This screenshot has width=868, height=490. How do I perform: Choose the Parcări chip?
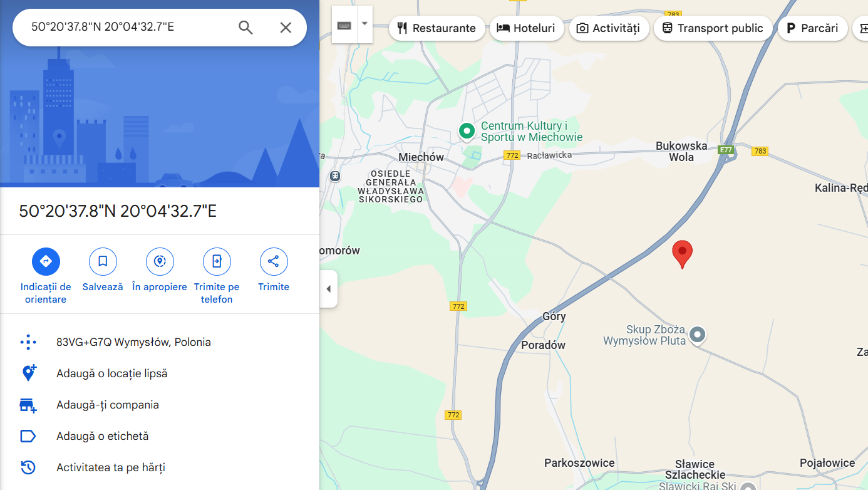click(x=813, y=28)
